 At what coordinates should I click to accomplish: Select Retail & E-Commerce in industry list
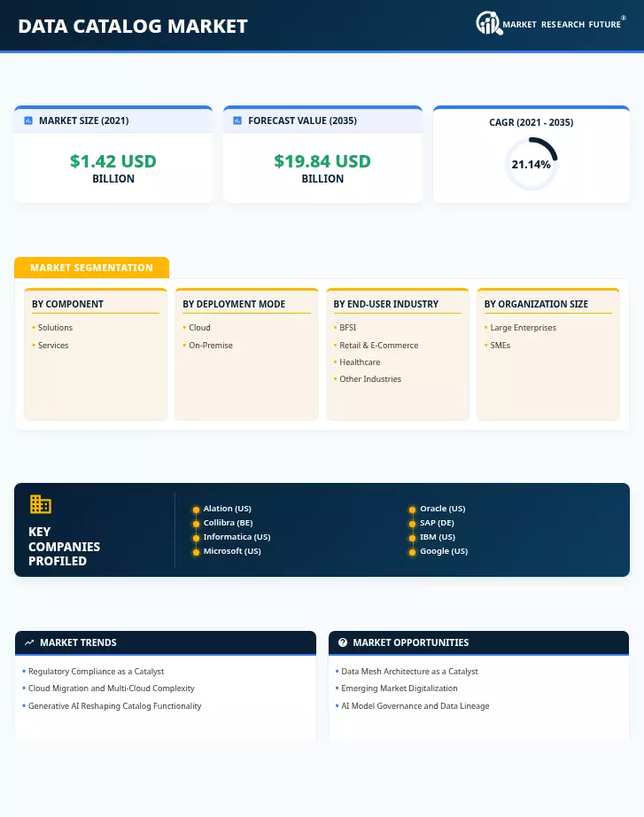tap(379, 345)
